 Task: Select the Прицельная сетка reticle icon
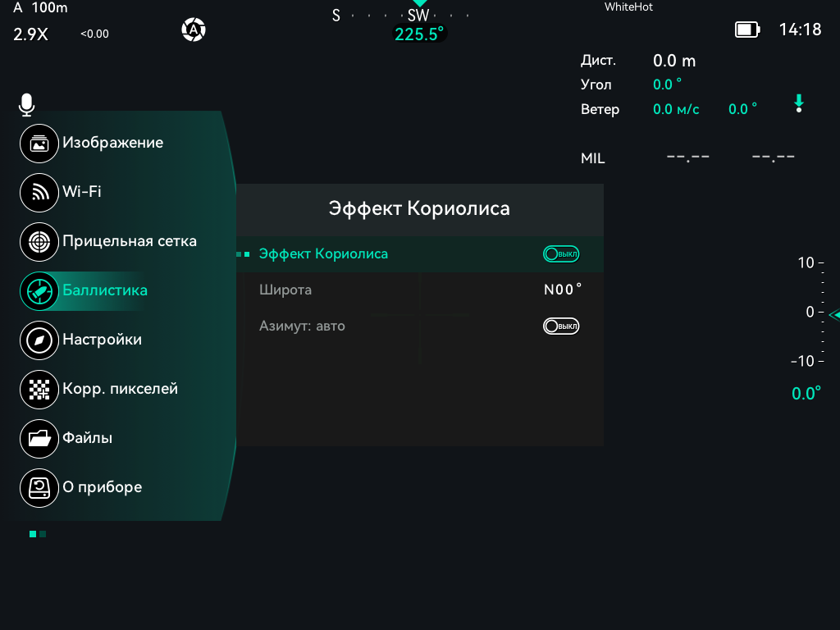click(39, 242)
